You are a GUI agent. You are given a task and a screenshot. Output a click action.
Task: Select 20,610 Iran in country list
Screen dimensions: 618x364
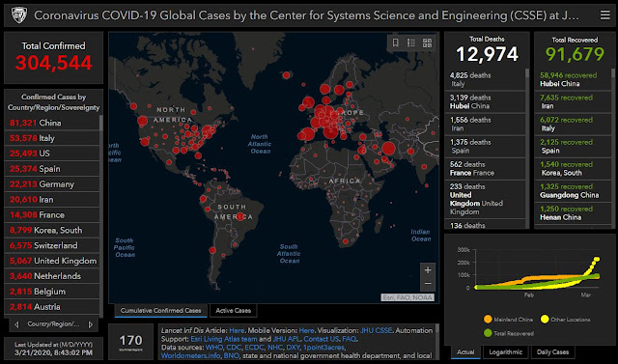point(51,200)
